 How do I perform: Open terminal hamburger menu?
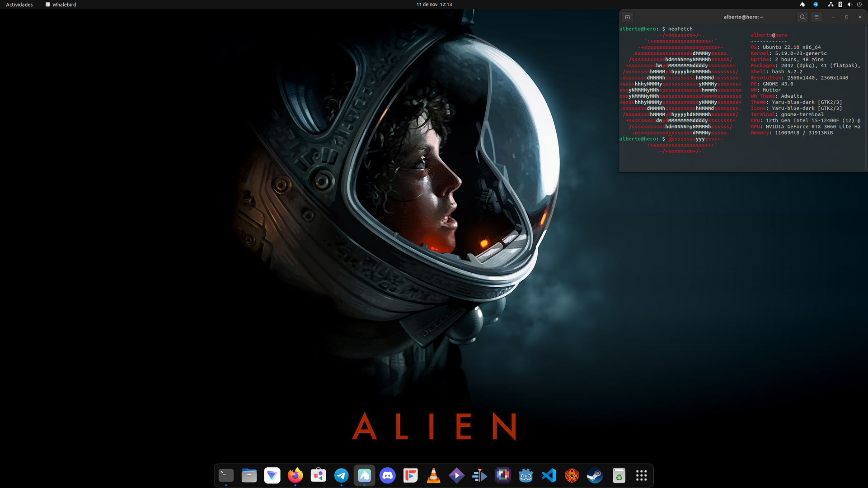pyautogui.click(x=816, y=17)
